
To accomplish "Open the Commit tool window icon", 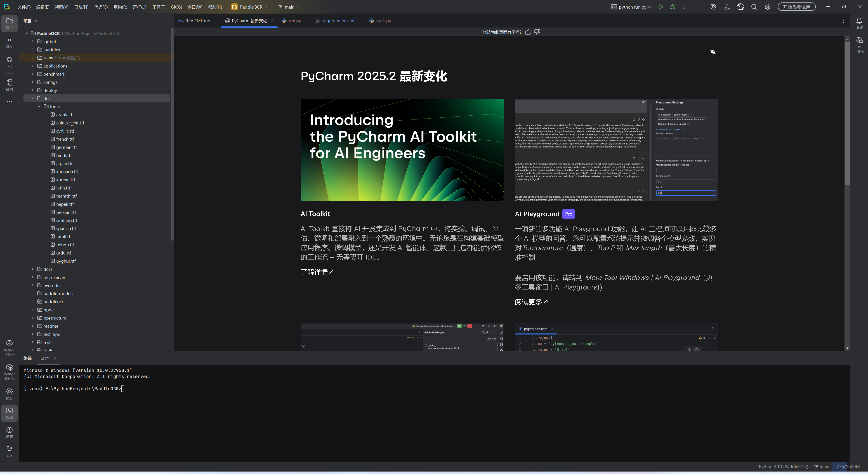I will (9, 43).
